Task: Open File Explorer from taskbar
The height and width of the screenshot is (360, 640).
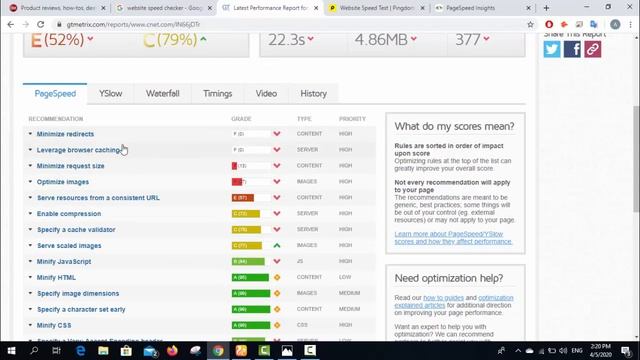Action: (x=103, y=351)
